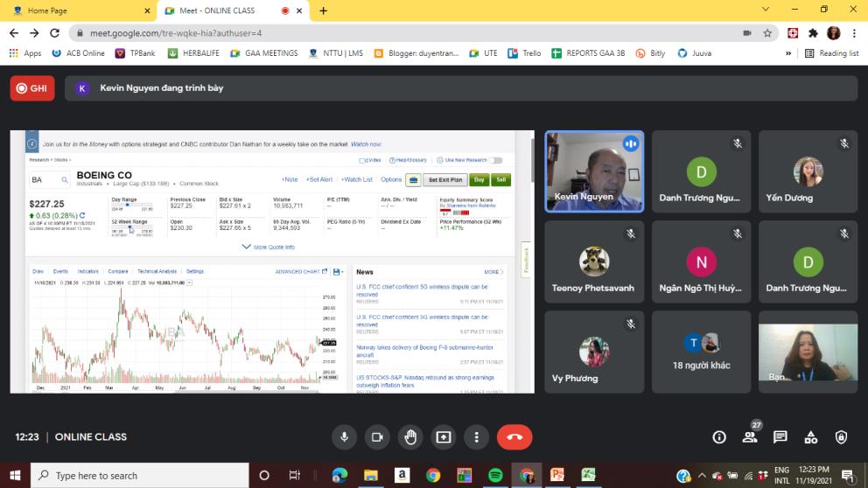Expand hidden bookmarks chevron

coord(788,53)
